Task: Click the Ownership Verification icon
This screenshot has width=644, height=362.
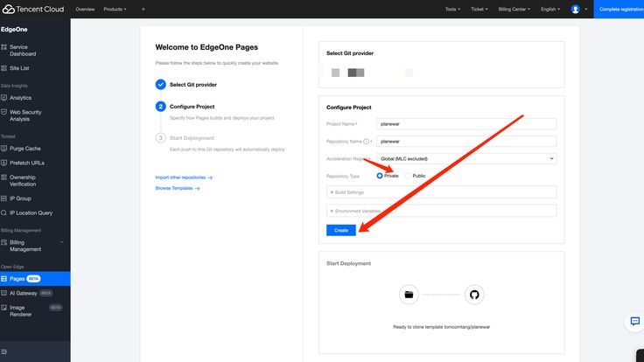Action: pos(4,178)
